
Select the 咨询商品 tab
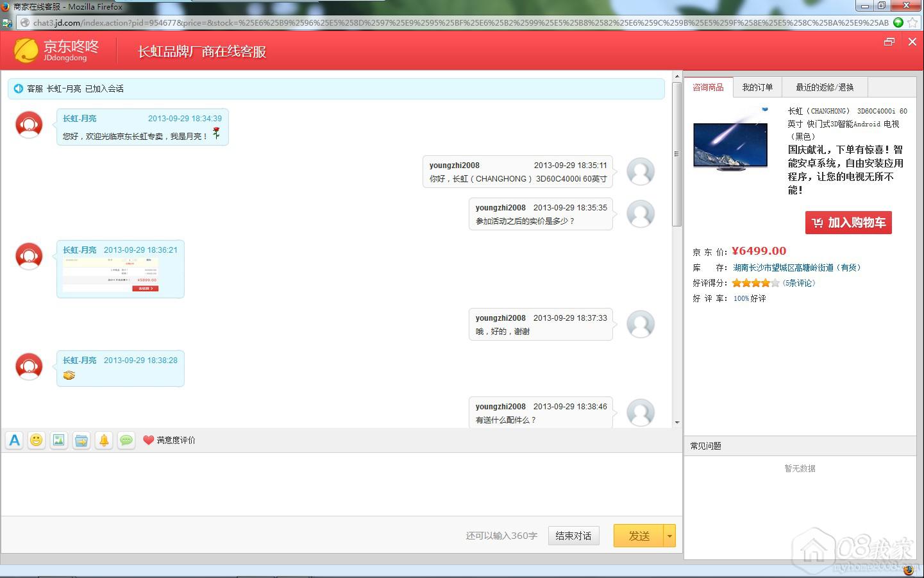pos(708,87)
